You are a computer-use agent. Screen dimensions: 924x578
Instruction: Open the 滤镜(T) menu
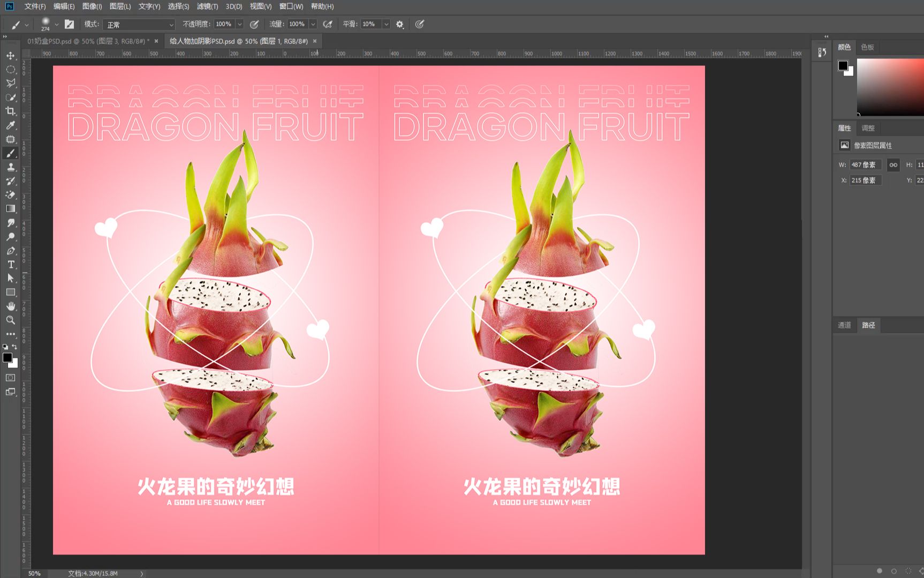[207, 6]
